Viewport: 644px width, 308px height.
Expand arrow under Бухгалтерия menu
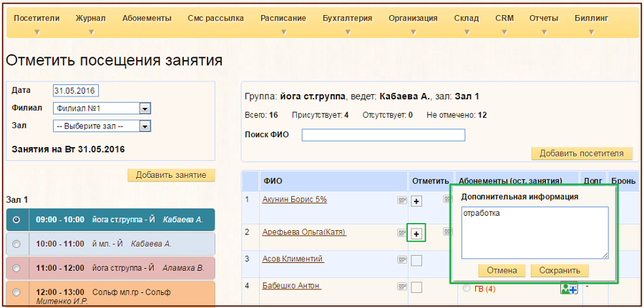click(348, 32)
